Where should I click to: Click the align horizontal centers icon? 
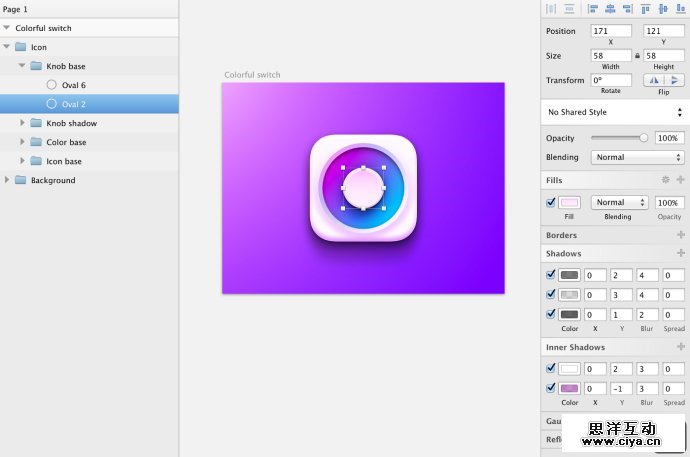[610, 9]
